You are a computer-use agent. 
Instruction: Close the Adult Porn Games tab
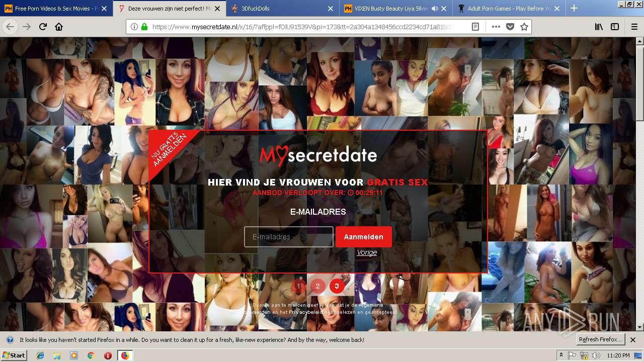pos(557,9)
